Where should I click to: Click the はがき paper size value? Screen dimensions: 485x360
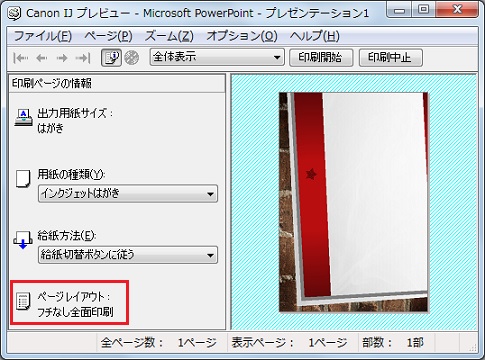click(x=50, y=128)
